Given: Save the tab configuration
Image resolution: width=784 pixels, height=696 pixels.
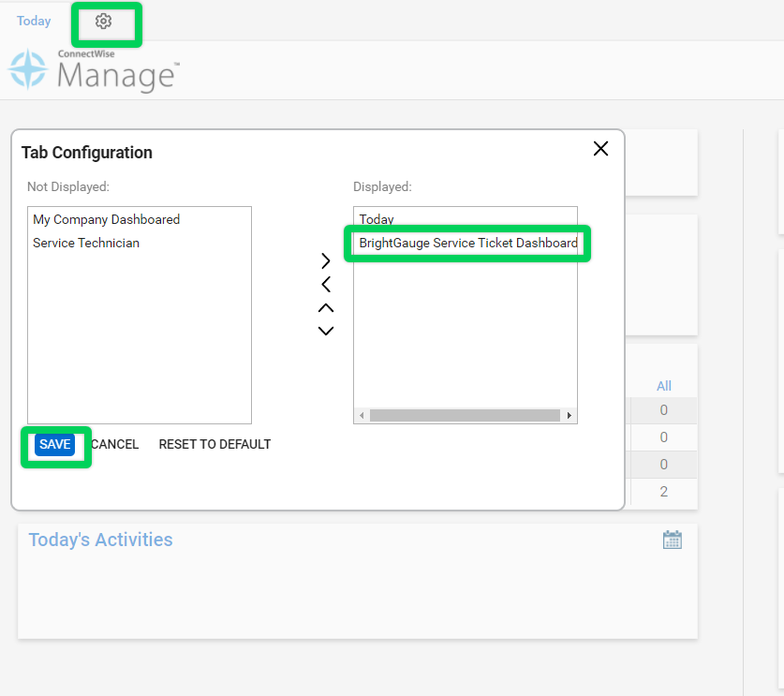Looking at the screenshot, I should (55, 445).
